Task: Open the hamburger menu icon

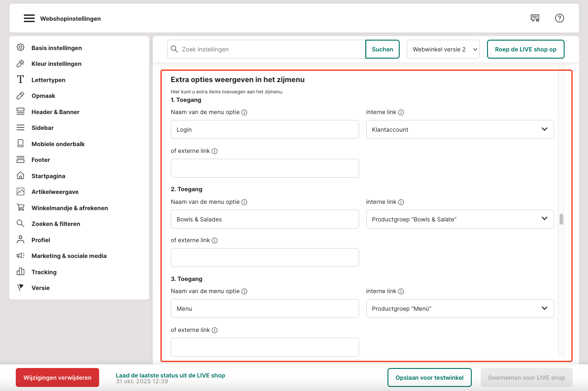Action: point(29,18)
